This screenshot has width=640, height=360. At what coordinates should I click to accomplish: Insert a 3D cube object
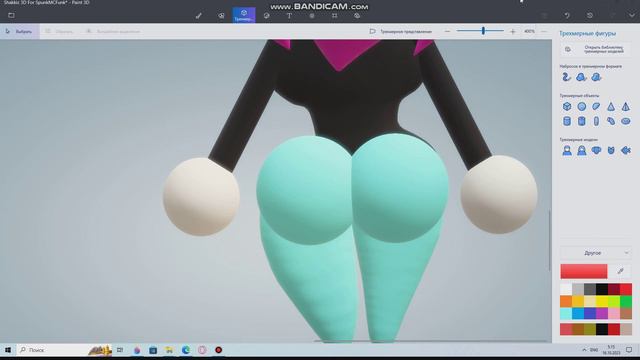[x=567, y=107]
